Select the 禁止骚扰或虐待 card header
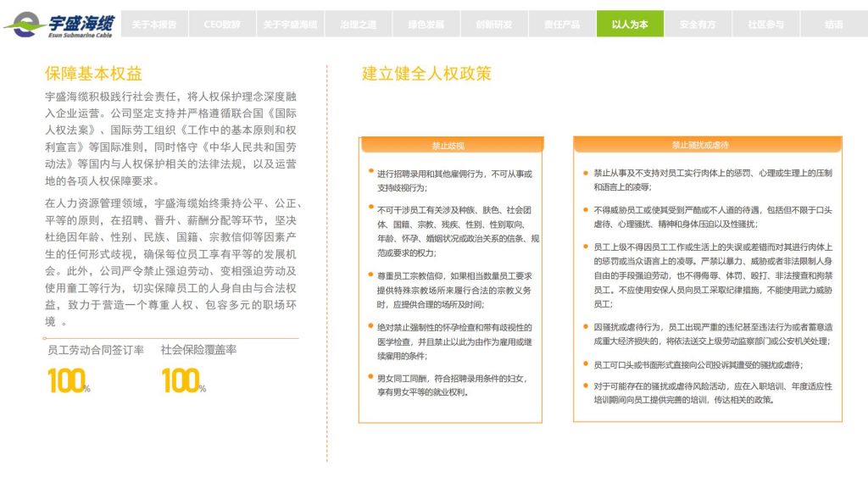 point(707,145)
